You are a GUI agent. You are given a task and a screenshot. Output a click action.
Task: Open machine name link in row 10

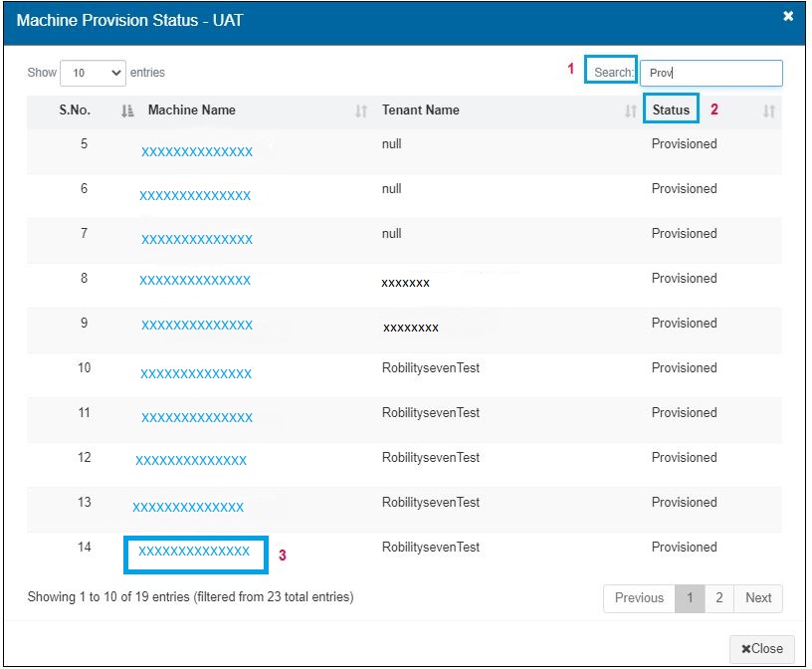point(196,374)
